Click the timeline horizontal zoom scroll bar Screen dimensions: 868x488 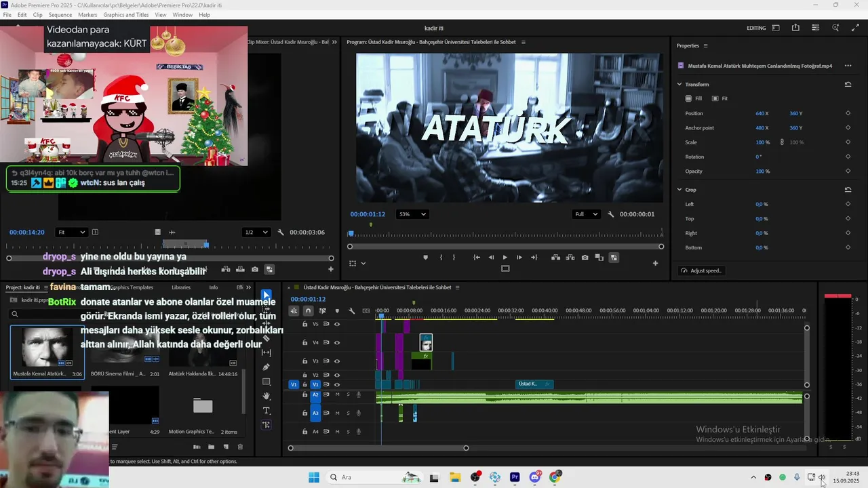pos(378,448)
